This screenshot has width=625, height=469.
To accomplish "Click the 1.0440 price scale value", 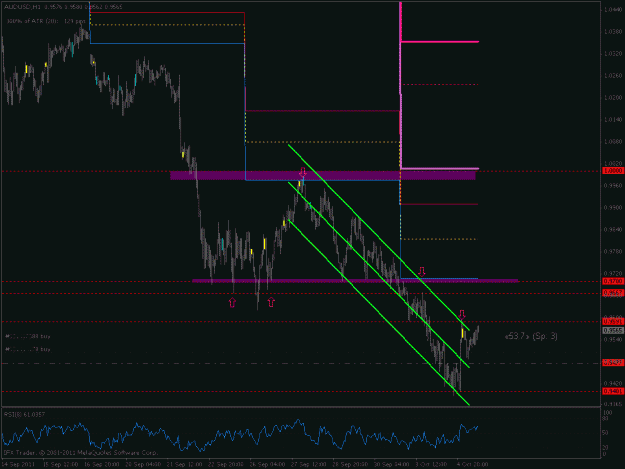I will (x=613, y=9).
